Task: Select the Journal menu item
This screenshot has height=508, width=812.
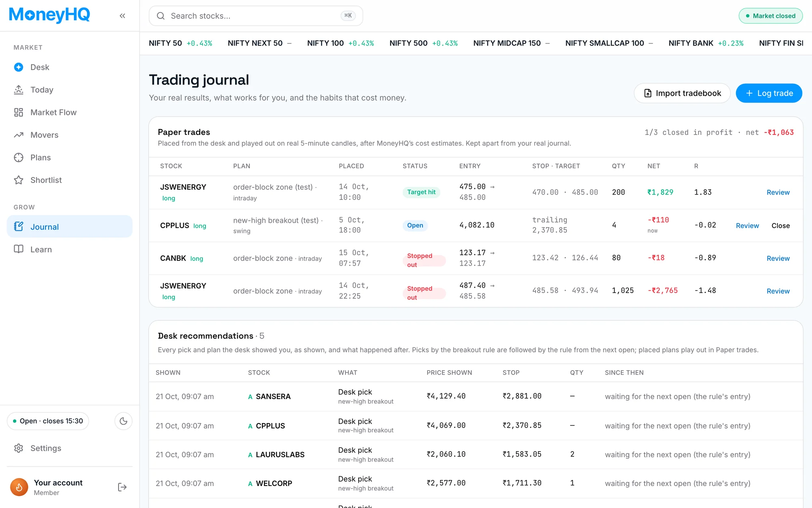Action: click(x=70, y=226)
